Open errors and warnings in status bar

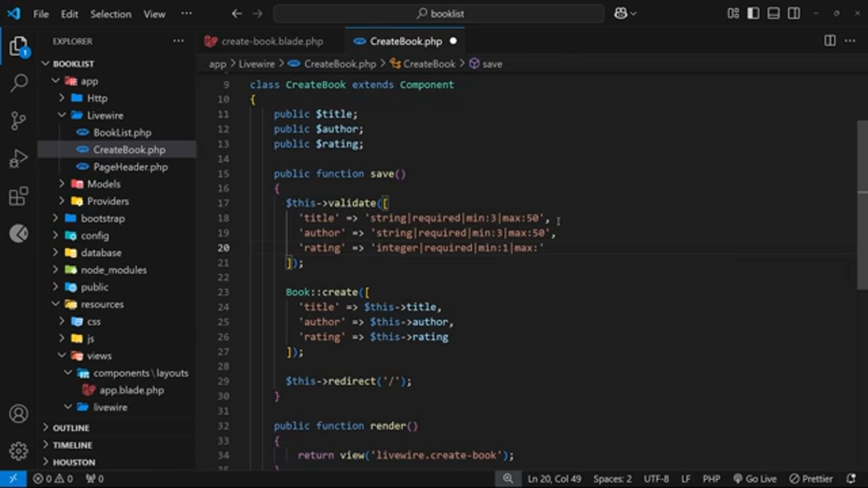click(x=53, y=479)
